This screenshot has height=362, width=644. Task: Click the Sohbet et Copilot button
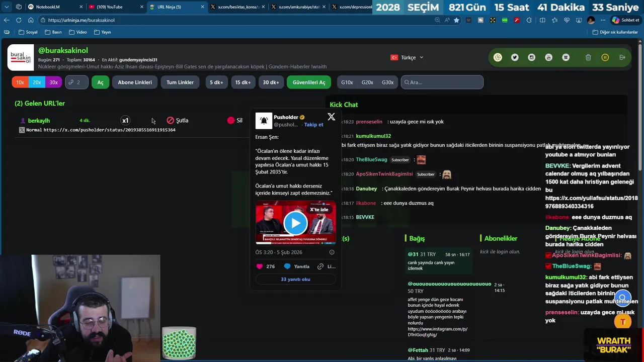tap(625, 20)
